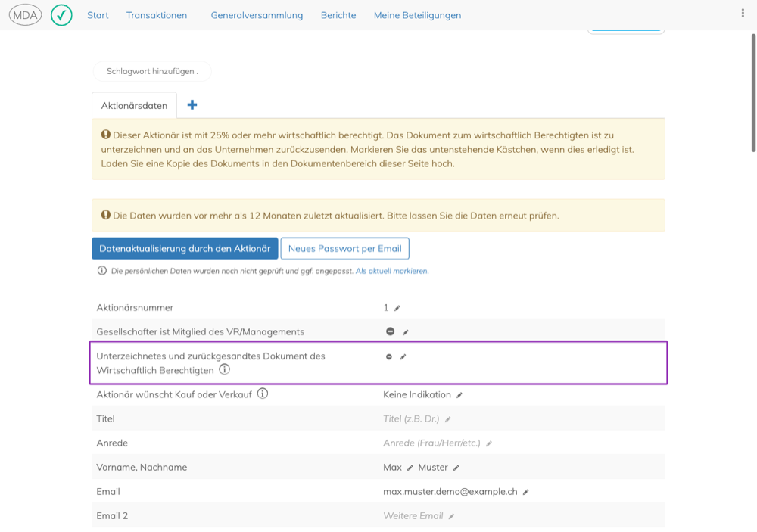Show info for Wirtschaftlich Berechtigten document

click(x=225, y=369)
